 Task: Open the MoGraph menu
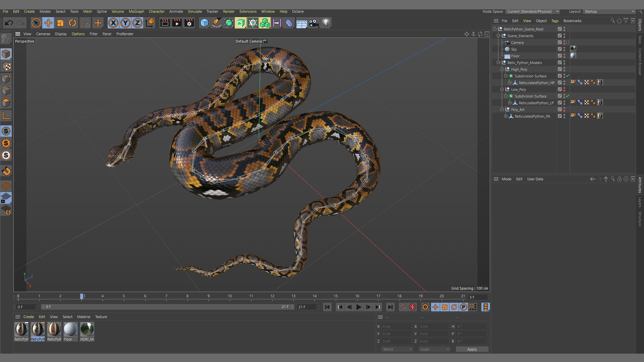(136, 11)
